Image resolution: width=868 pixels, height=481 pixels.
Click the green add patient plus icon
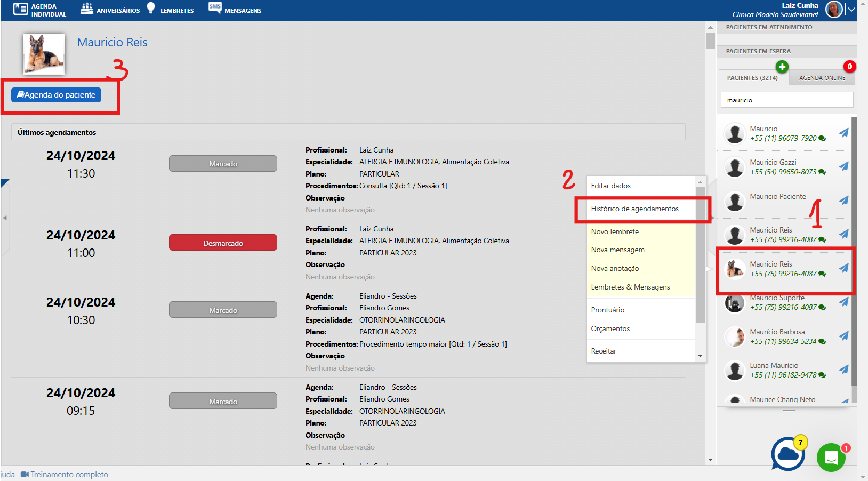point(782,67)
